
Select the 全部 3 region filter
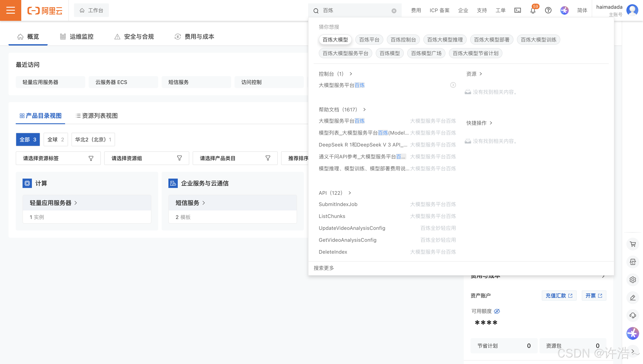(x=28, y=139)
